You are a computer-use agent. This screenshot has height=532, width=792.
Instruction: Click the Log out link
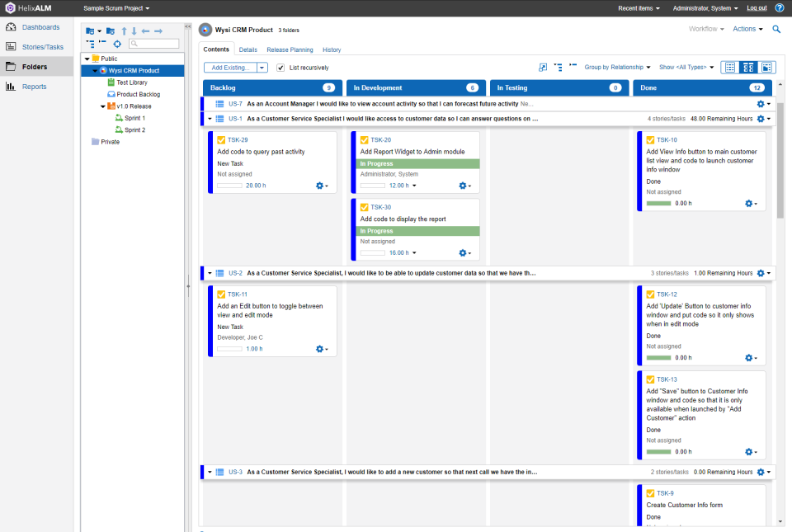click(757, 8)
